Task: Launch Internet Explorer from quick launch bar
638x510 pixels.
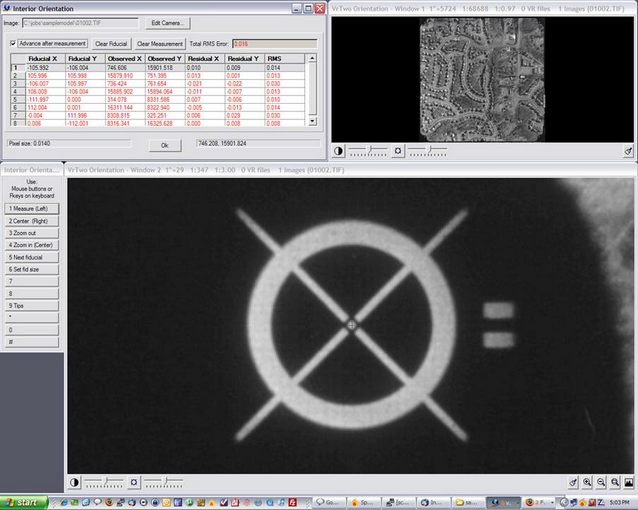Action: click(x=63, y=503)
